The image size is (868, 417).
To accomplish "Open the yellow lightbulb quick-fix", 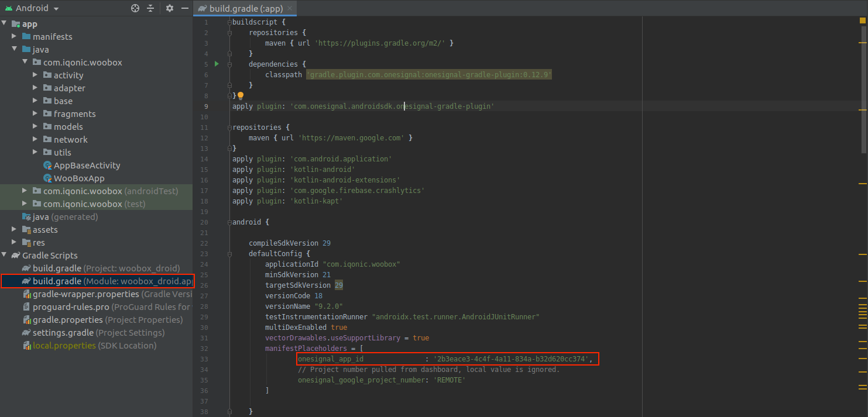I will (240, 95).
